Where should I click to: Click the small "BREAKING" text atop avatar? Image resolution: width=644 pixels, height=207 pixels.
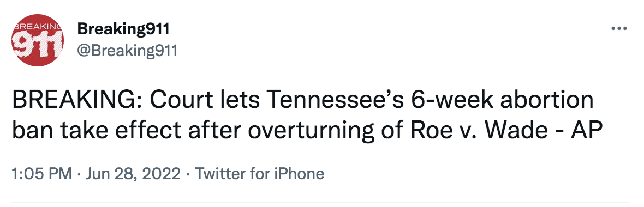(x=38, y=27)
